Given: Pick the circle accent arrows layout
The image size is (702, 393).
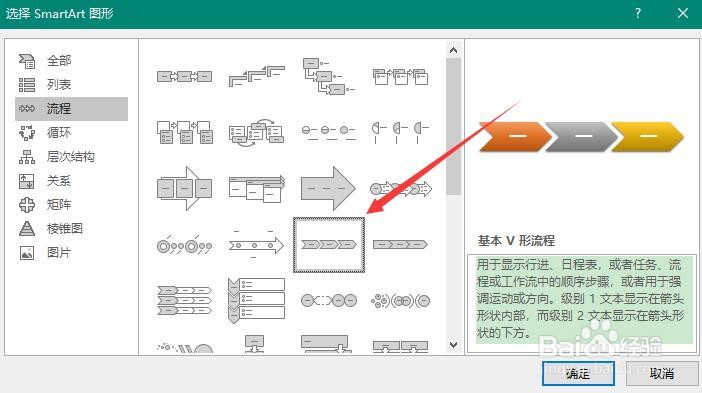Looking at the screenshot, I should pyautogui.click(x=400, y=189).
